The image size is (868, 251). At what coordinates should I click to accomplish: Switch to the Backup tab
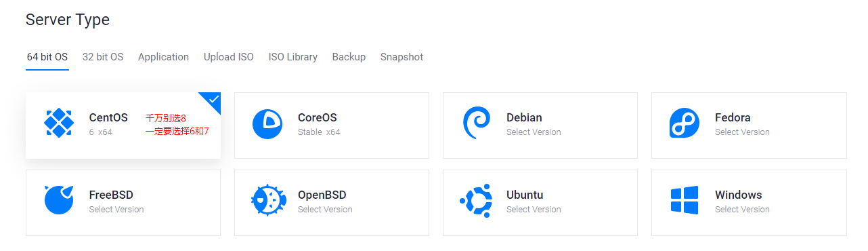pos(349,57)
